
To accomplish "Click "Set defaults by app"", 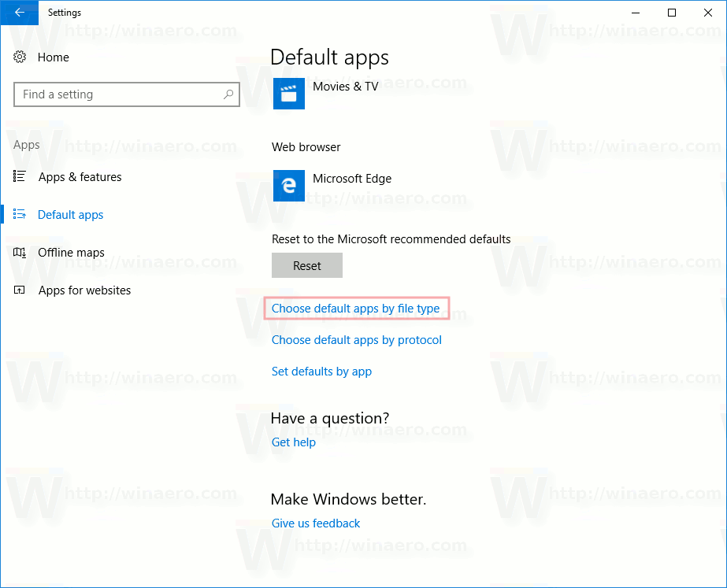I will [321, 371].
